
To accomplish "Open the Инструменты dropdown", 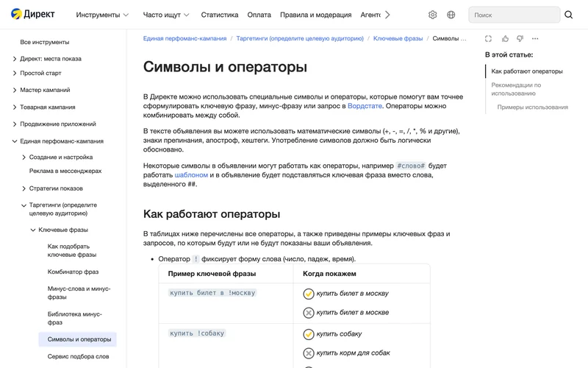I will (x=102, y=15).
